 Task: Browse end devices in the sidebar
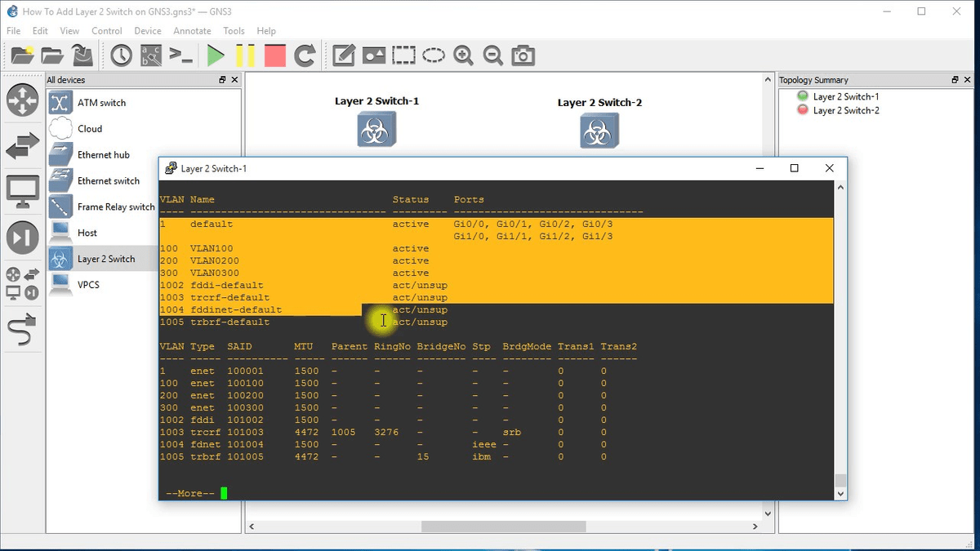pyautogui.click(x=22, y=191)
